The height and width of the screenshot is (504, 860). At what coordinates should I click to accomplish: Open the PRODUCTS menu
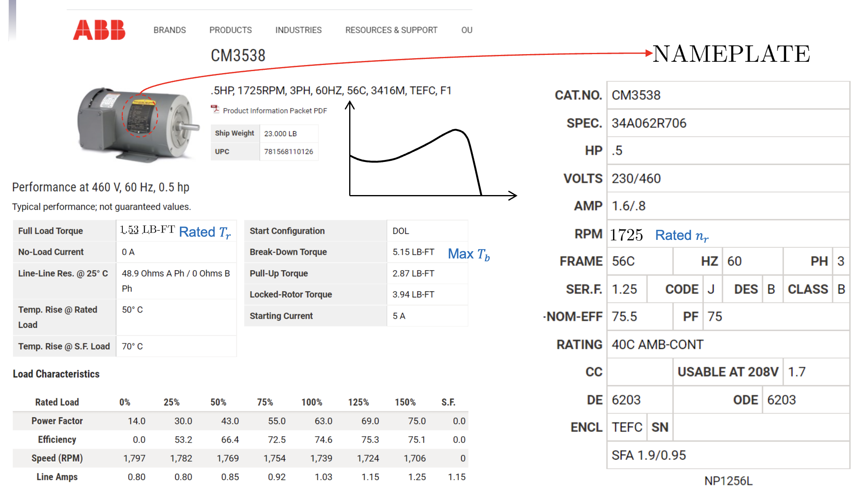tap(230, 30)
